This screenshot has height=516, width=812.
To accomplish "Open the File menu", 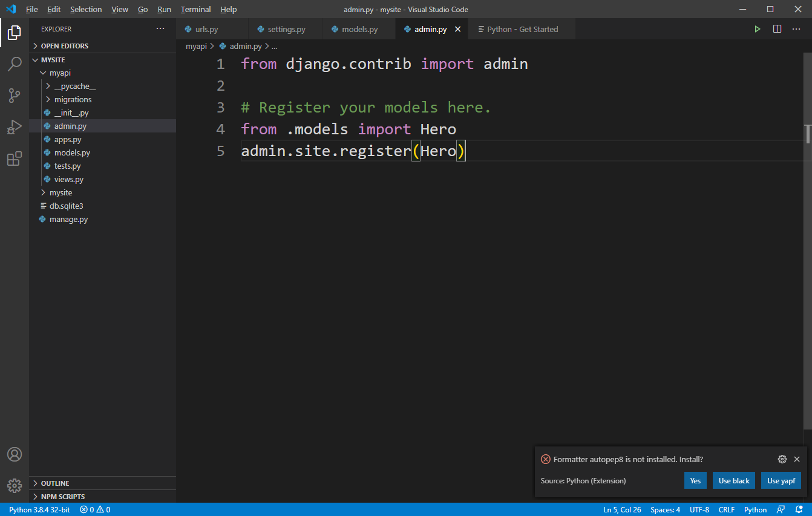I will click(x=31, y=9).
